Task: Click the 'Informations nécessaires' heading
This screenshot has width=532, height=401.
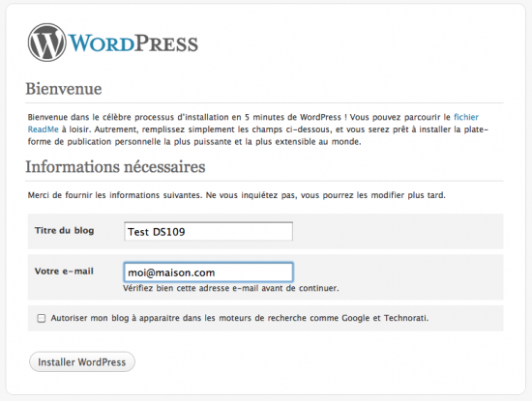Action: tap(115, 167)
